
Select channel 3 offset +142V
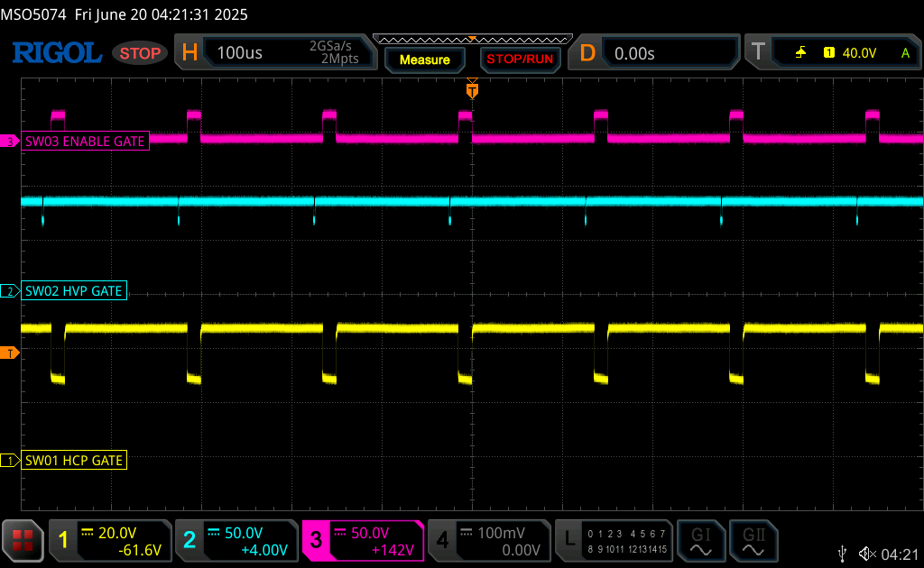point(393,550)
